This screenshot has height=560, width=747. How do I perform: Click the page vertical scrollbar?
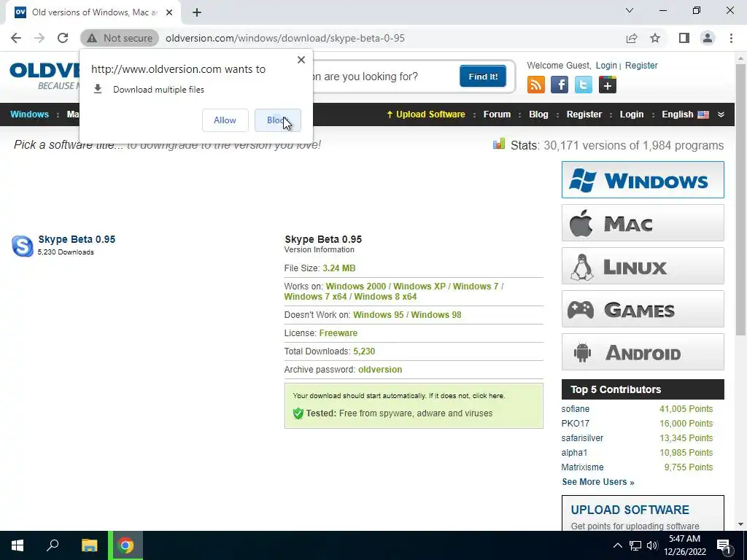[x=740, y=200]
